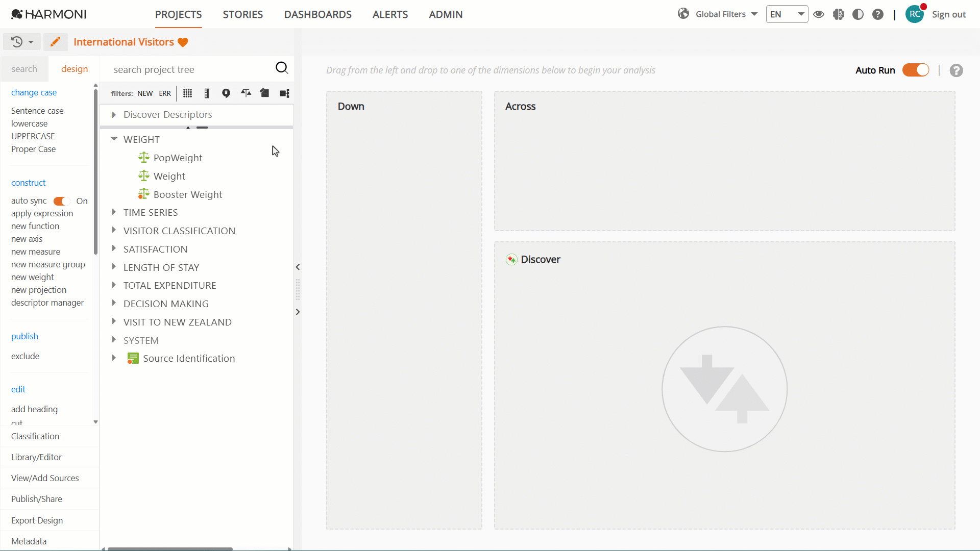The height and width of the screenshot is (551, 980).
Task: Click the project tree horizontal scrollbar
Action: pyautogui.click(x=169, y=549)
